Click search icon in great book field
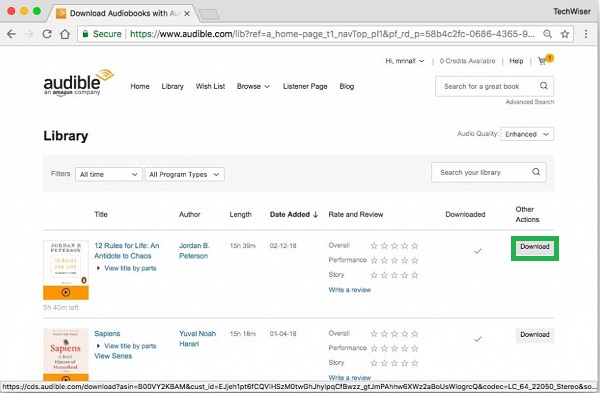The width and height of the screenshot is (600, 393). coord(544,86)
